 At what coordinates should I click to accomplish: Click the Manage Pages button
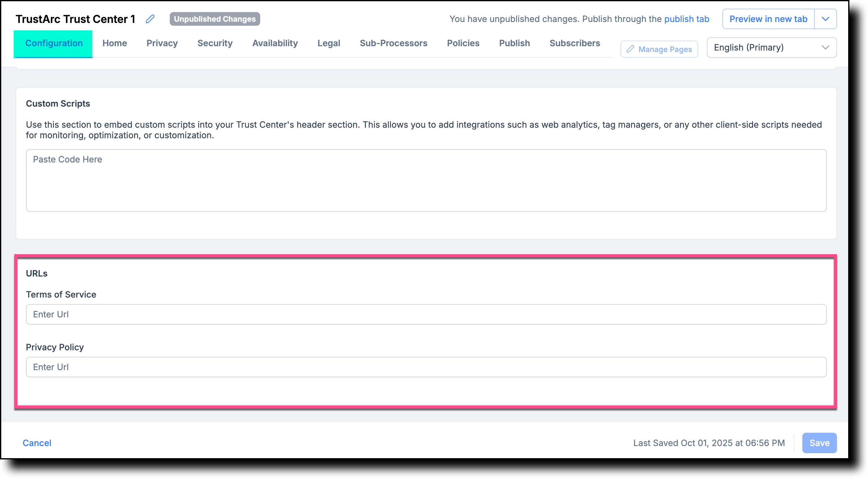tap(659, 49)
